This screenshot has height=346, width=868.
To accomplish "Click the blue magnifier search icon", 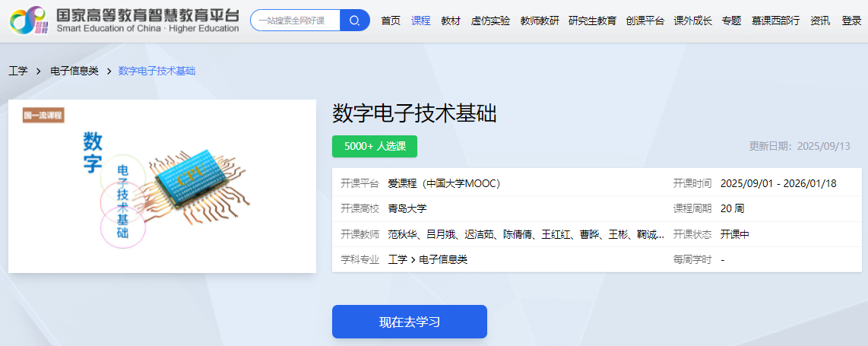I will [x=354, y=21].
